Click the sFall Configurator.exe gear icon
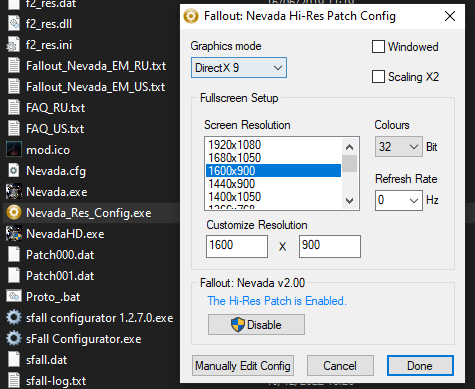 coord(14,339)
